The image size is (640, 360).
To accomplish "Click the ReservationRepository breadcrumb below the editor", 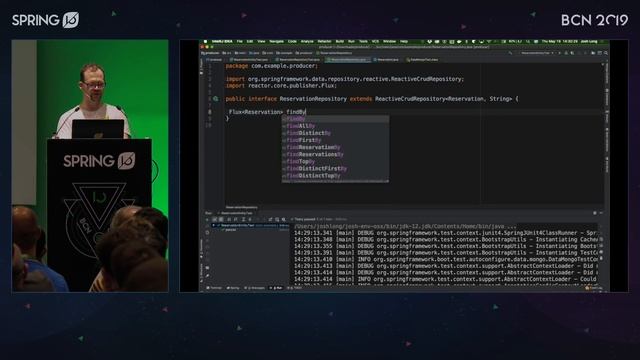I will [x=241, y=207].
